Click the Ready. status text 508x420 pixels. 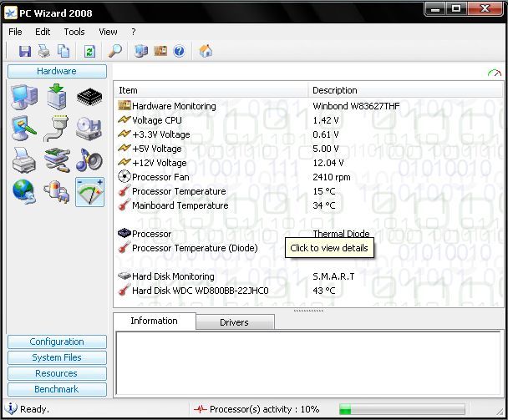[34, 409]
